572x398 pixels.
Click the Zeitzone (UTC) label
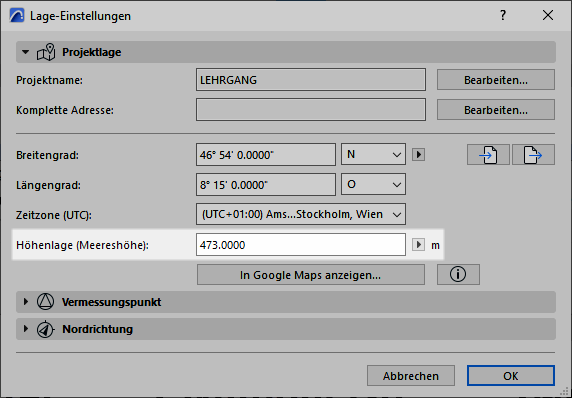pyautogui.click(x=54, y=215)
